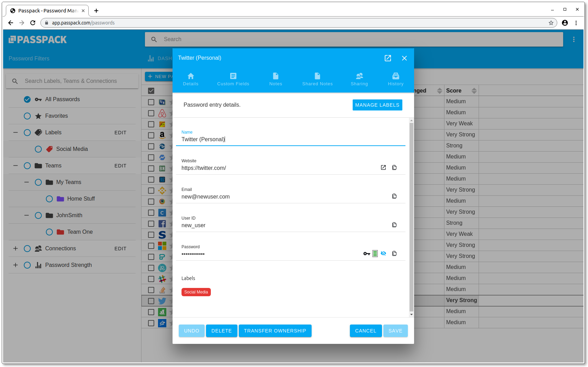Screen dimensions: 588x367
Task: View the History tab
Action: (x=396, y=79)
